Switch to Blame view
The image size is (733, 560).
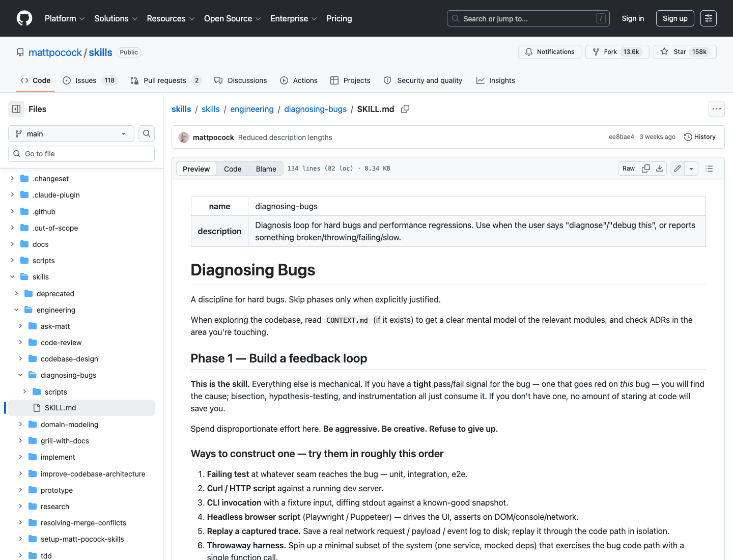[266, 169]
